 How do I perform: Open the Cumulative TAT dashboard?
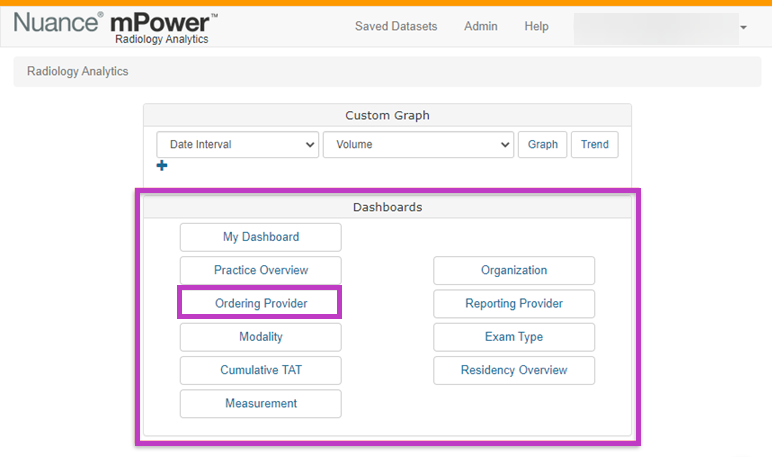pyautogui.click(x=260, y=370)
